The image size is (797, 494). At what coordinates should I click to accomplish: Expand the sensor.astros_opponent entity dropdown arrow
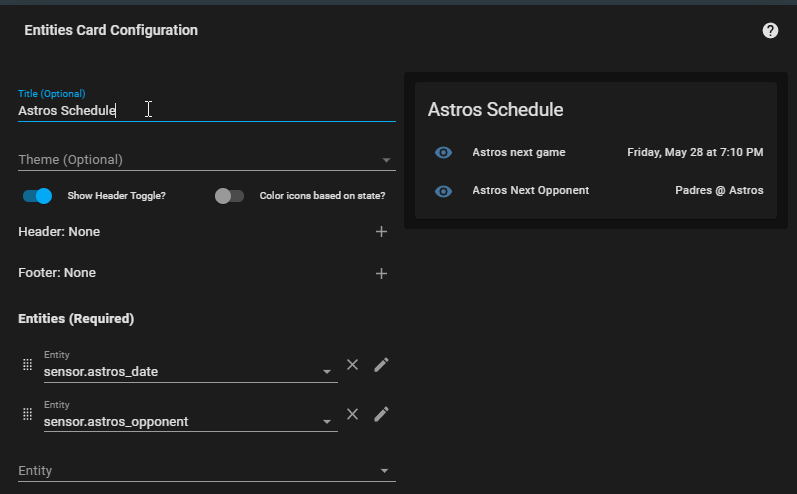pyautogui.click(x=327, y=422)
